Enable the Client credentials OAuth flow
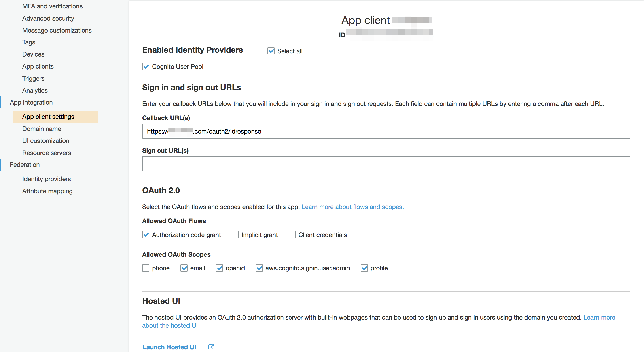Image resolution: width=644 pixels, height=352 pixels. [x=292, y=235]
